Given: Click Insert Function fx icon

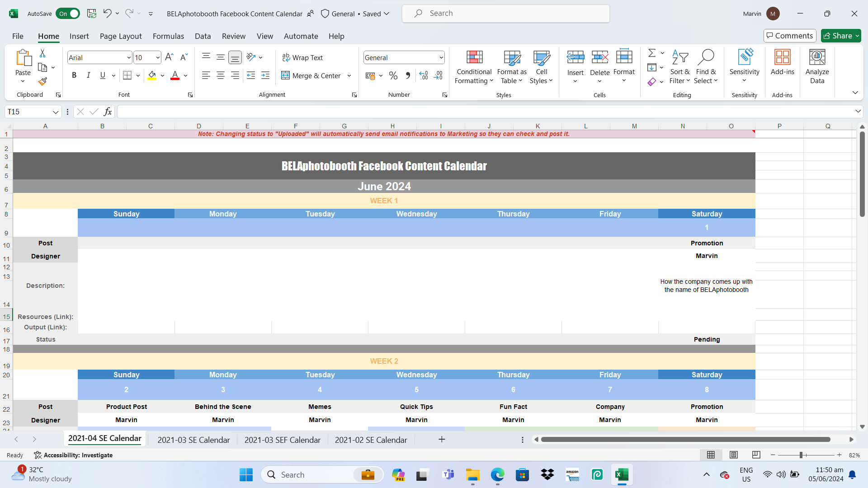Looking at the screenshot, I should (x=108, y=112).
